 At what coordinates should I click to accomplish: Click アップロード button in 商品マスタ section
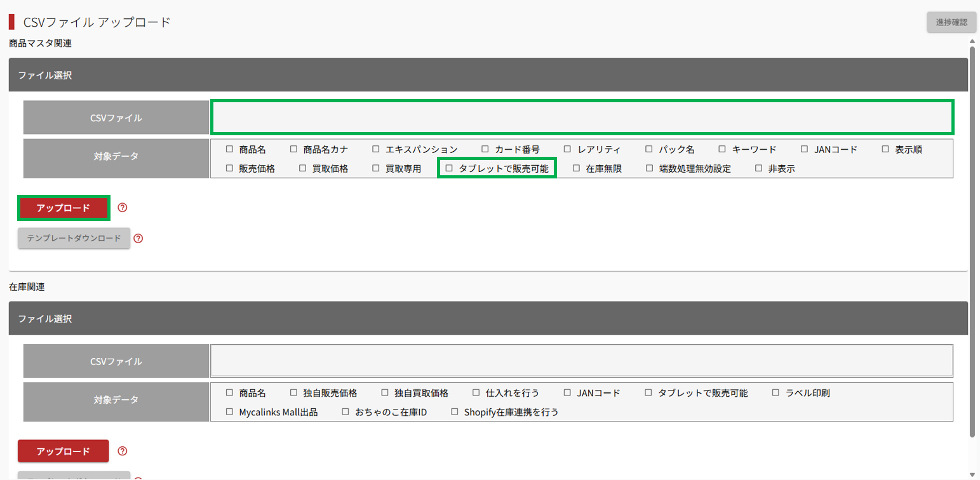[64, 208]
